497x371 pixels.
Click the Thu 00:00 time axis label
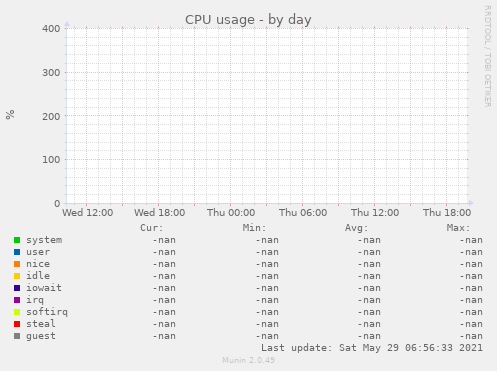tap(231, 212)
